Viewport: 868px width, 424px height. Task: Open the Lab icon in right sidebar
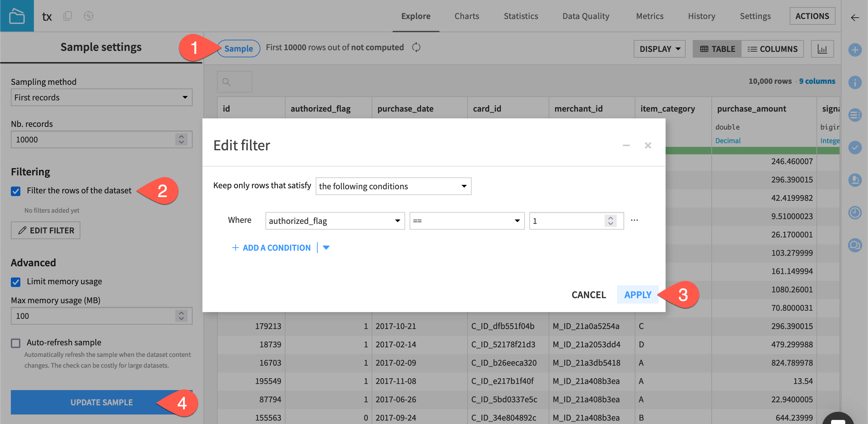(x=855, y=180)
